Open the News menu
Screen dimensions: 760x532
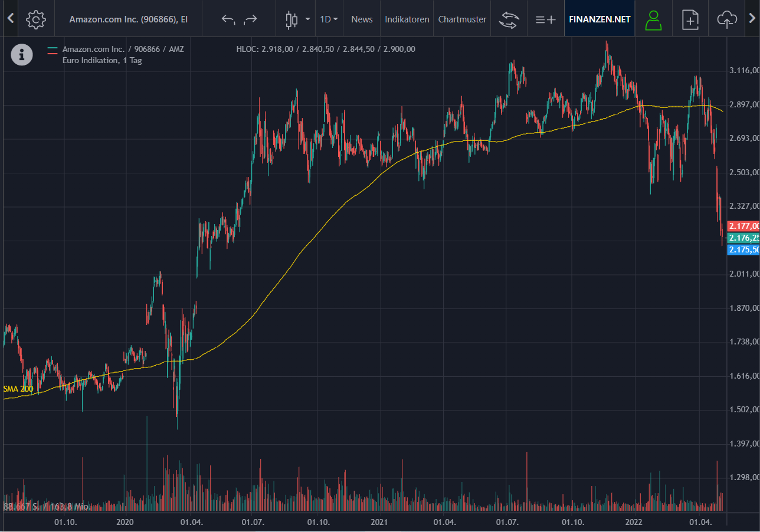point(362,19)
